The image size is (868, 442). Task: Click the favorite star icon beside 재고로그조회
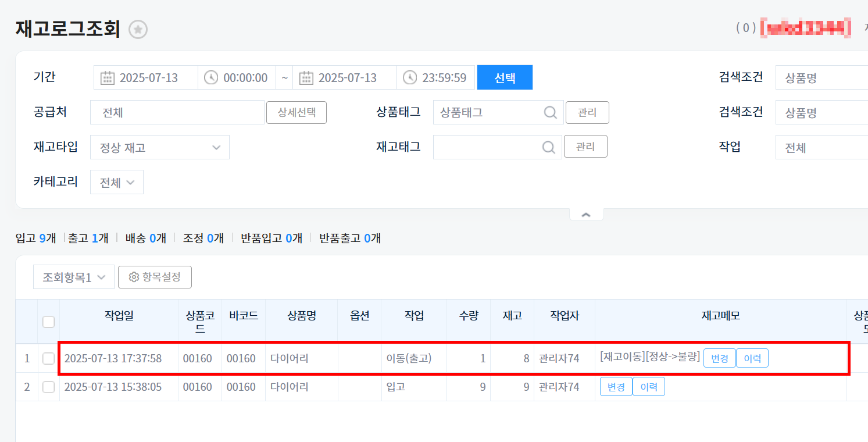pos(138,30)
